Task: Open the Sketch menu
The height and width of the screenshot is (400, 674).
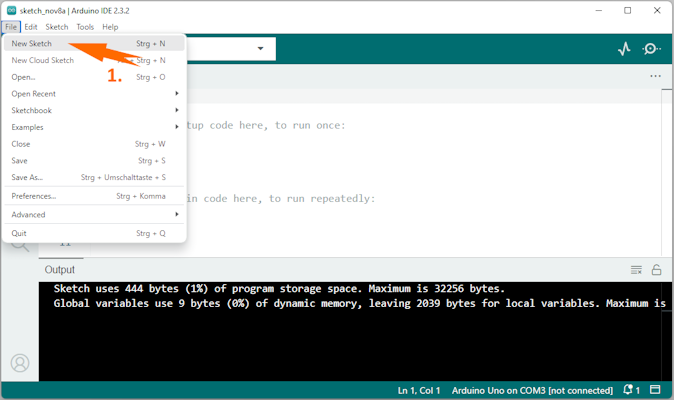Action: point(57,27)
